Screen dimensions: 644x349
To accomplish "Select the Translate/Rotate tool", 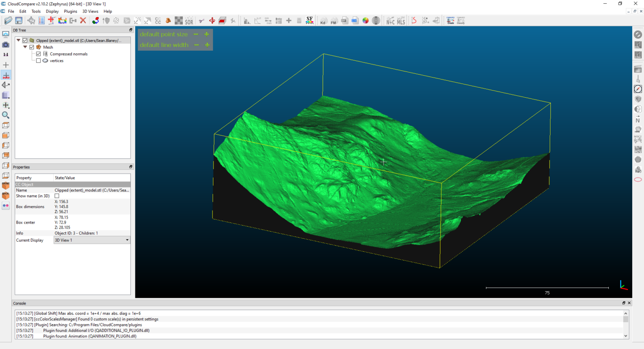I will pyautogui.click(x=212, y=20).
